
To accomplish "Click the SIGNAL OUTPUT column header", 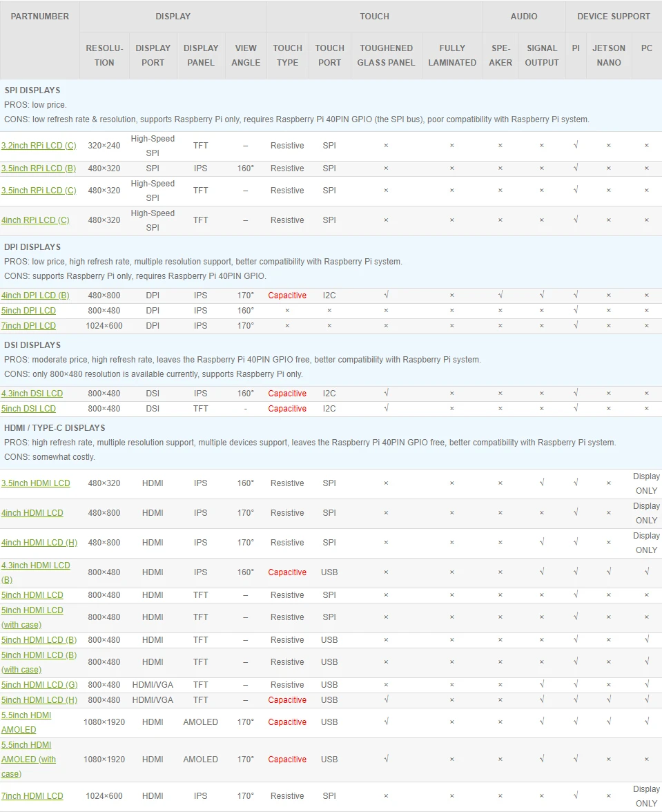I will [542, 55].
